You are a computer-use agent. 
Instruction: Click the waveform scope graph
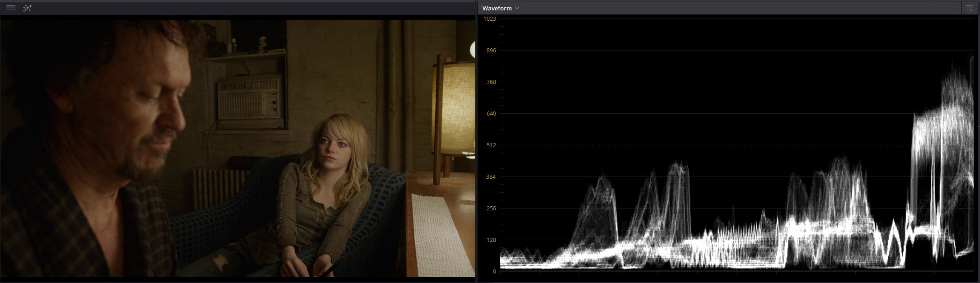pyautogui.click(x=736, y=144)
